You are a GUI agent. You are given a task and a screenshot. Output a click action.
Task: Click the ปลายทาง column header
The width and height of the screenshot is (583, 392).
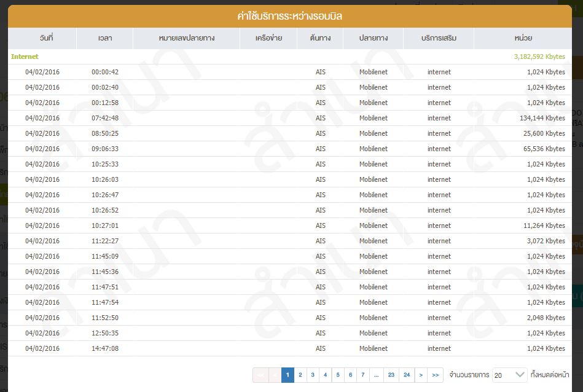pos(374,38)
